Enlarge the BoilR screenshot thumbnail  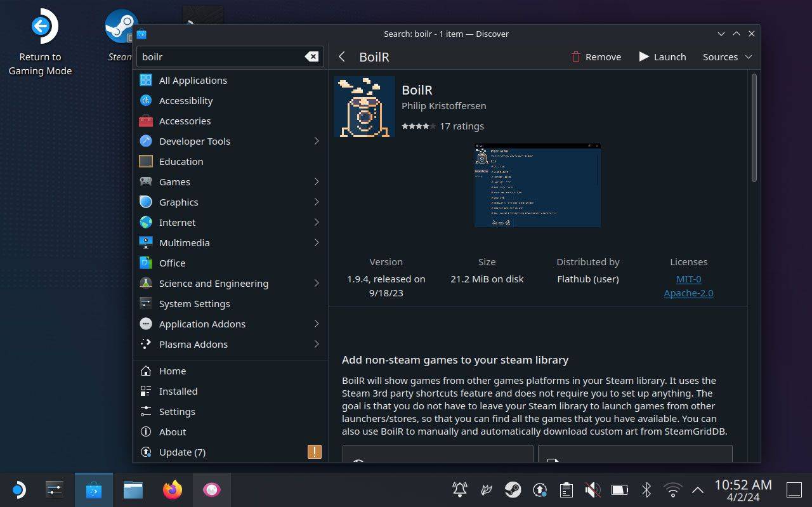tap(537, 185)
